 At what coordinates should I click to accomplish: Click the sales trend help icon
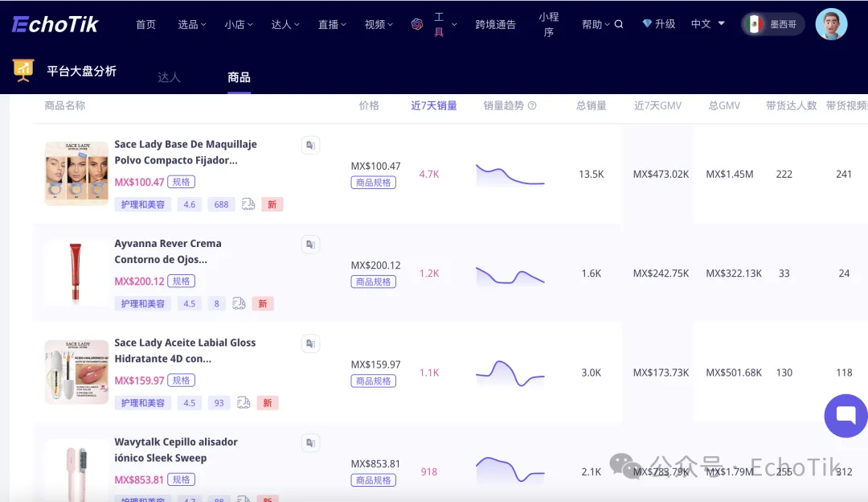(532, 105)
